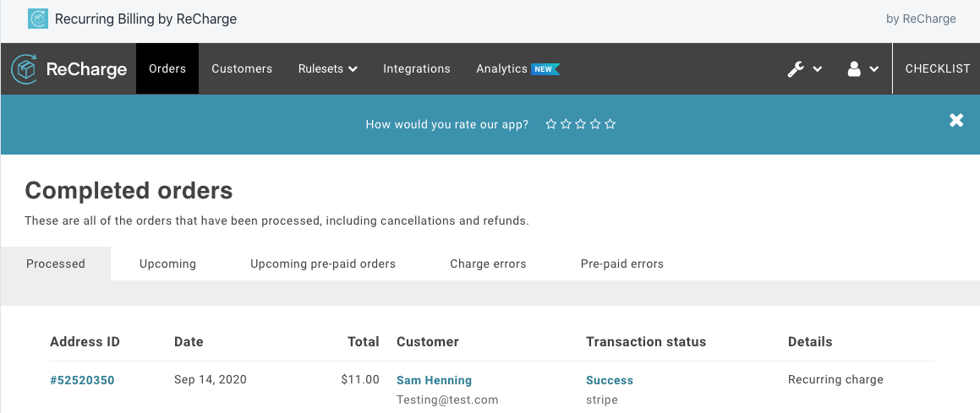Screen dimensions: 980x413
Task: Expand the Rulesets dropdown
Action: click(328, 69)
